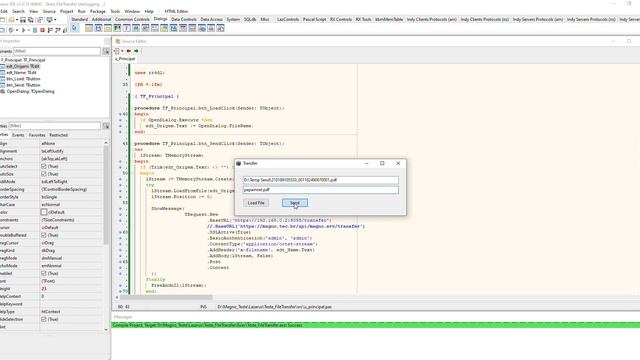Clear the Properties filter with its button
Screen dimensions: 640x360
click(106, 126)
